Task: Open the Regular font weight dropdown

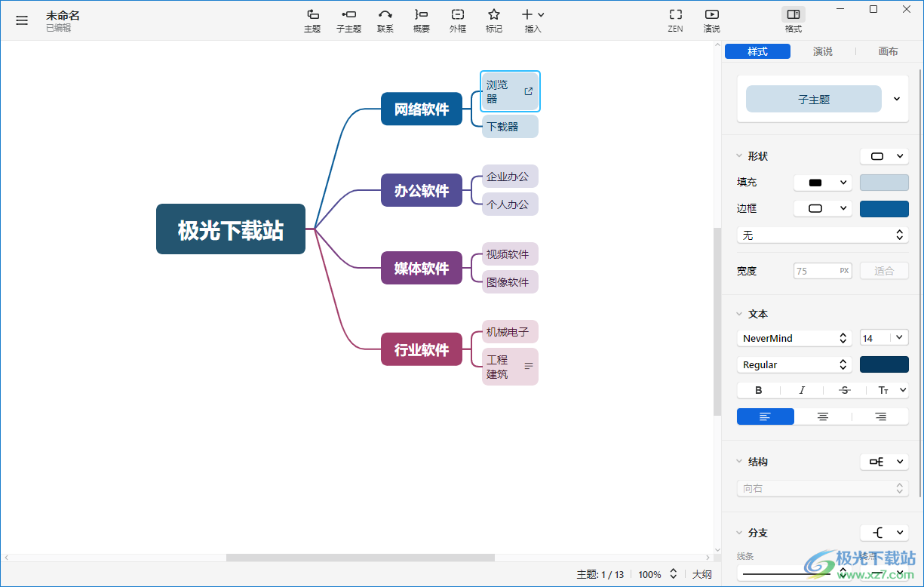Action: point(794,364)
